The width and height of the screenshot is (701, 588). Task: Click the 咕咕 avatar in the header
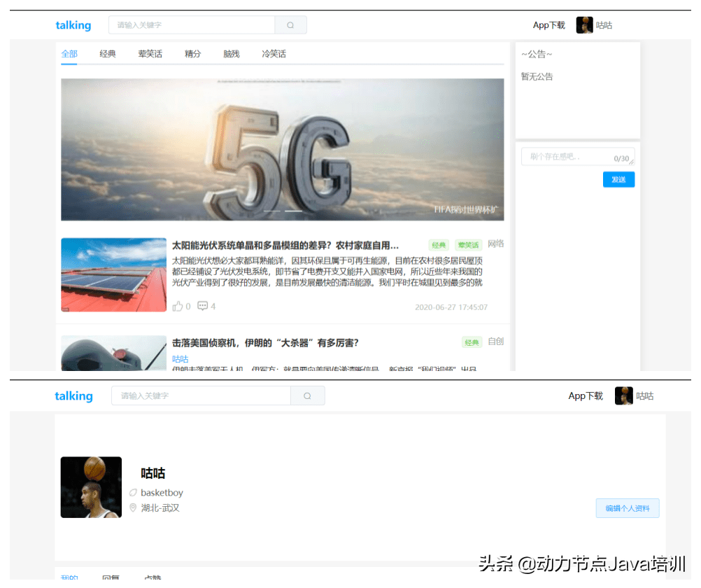(x=584, y=24)
